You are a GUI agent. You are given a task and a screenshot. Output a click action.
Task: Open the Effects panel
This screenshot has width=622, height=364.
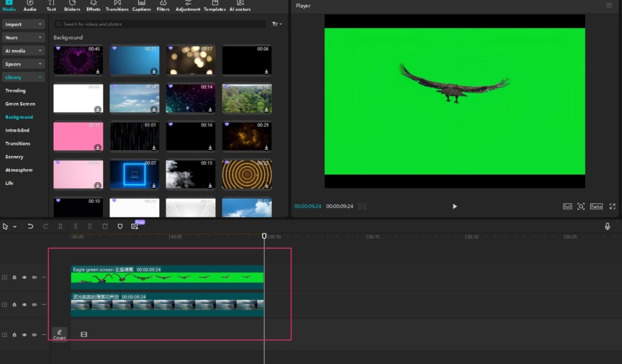click(93, 5)
